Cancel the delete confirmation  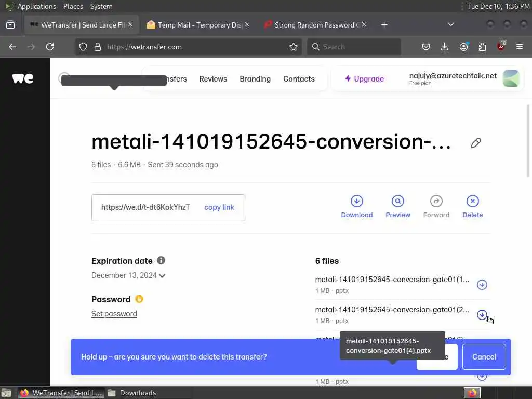[484, 357]
